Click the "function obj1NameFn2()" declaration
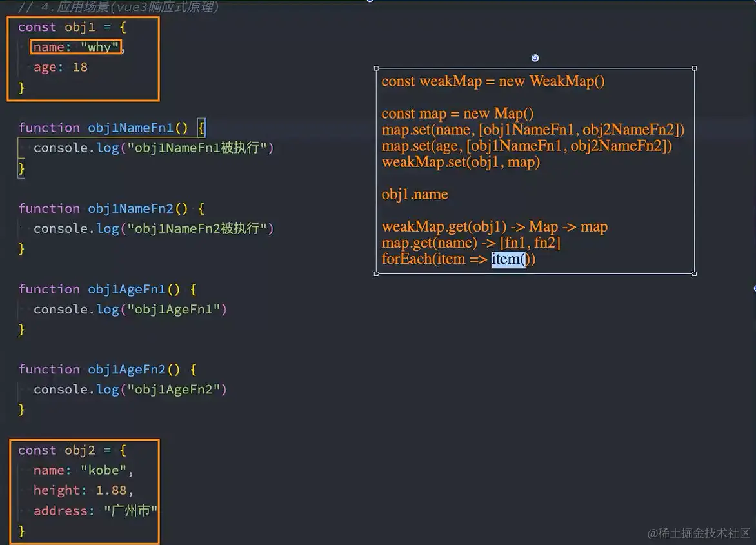The image size is (756, 545). click(x=103, y=208)
